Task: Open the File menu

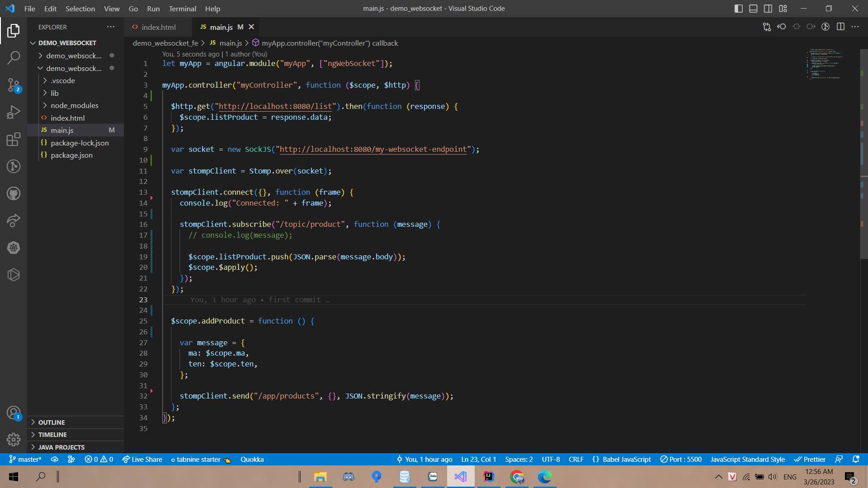Action: [x=29, y=9]
